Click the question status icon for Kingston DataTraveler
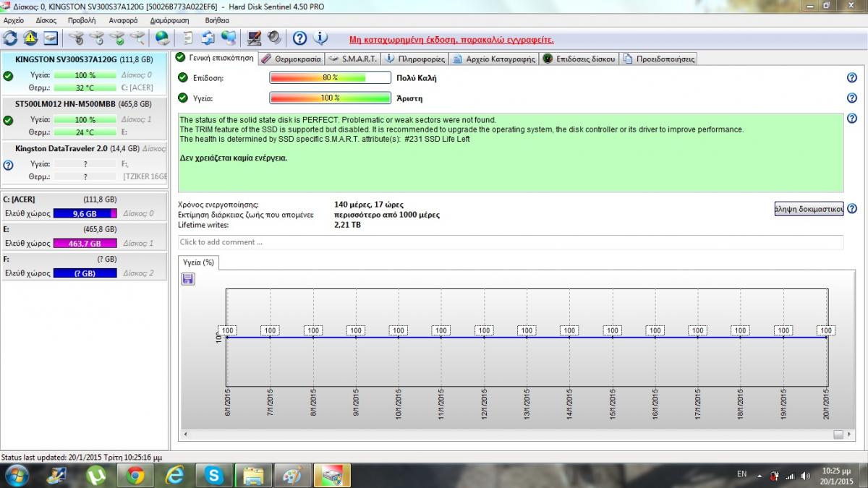 pos(8,165)
